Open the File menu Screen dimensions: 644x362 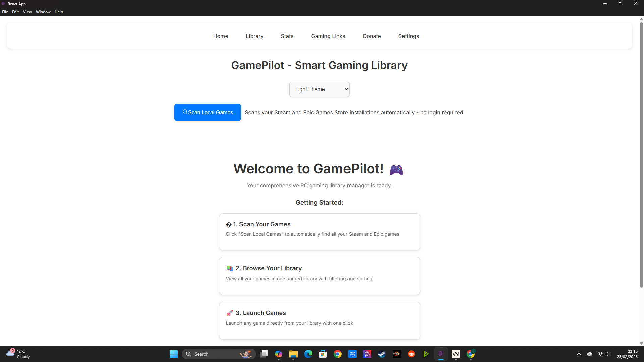(x=5, y=12)
